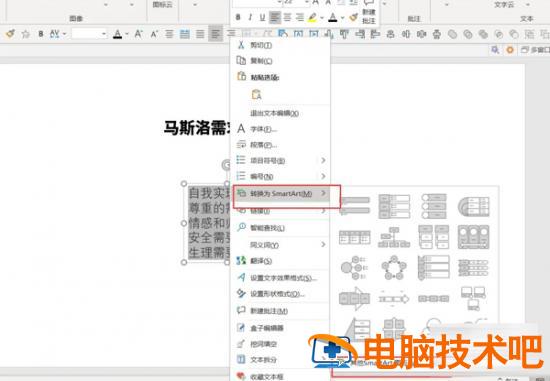Select the hierarchy org-chart SmartArt layout
550x381 pixels.
(x=394, y=237)
